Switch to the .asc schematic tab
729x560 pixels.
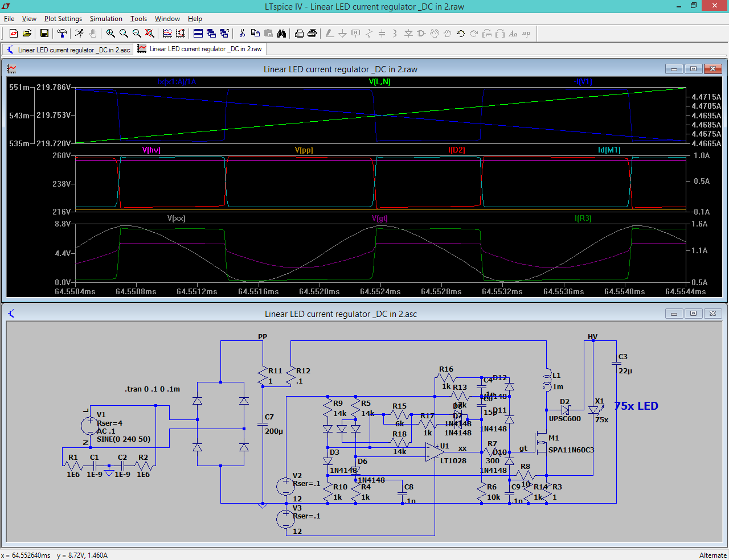click(68, 50)
